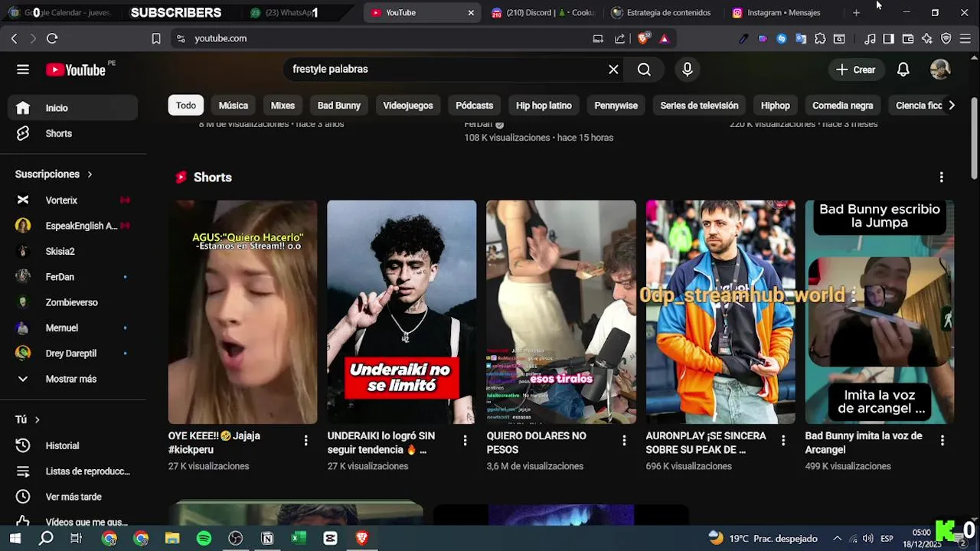
Task: Click the Crear button
Action: click(x=856, y=70)
